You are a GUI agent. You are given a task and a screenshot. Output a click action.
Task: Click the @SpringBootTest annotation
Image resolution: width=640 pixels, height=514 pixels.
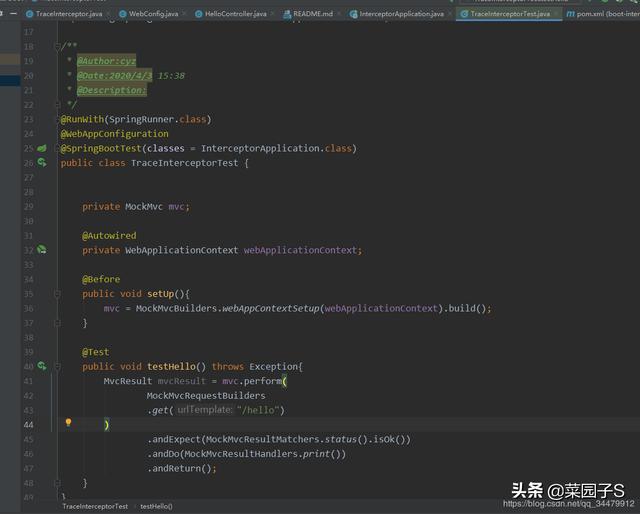point(101,148)
